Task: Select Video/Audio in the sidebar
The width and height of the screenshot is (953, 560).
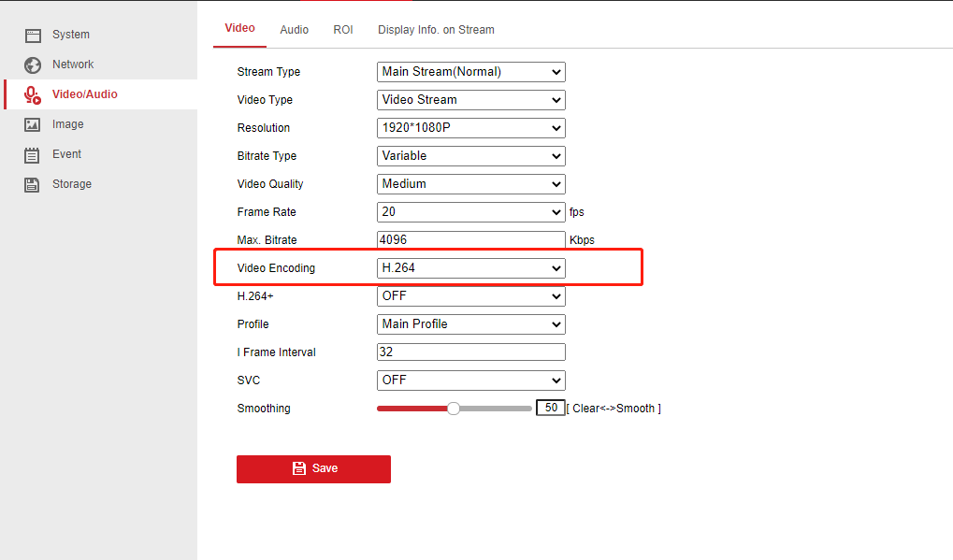Action: point(100,94)
